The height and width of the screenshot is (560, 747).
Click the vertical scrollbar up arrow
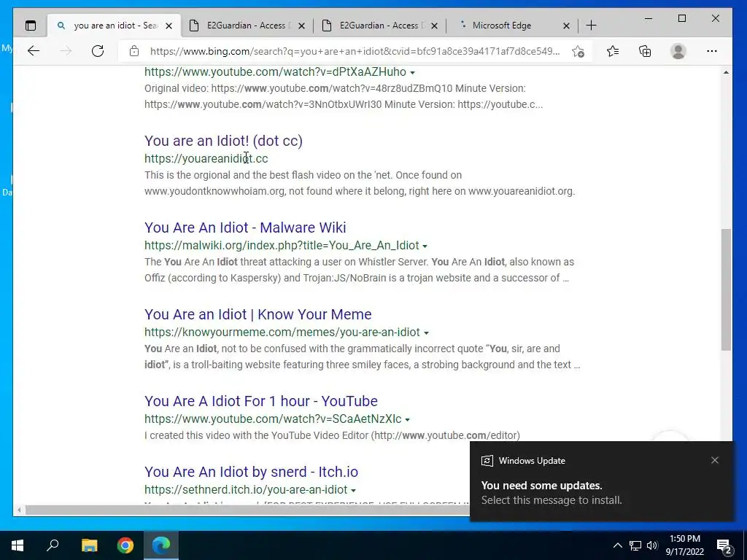(x=726, y=72)
